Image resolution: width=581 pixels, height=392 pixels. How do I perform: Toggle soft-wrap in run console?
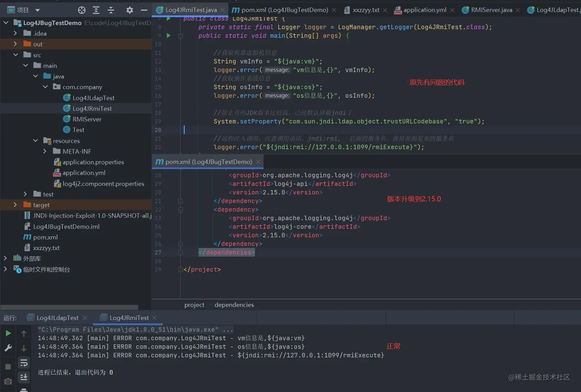click(24, 363)
